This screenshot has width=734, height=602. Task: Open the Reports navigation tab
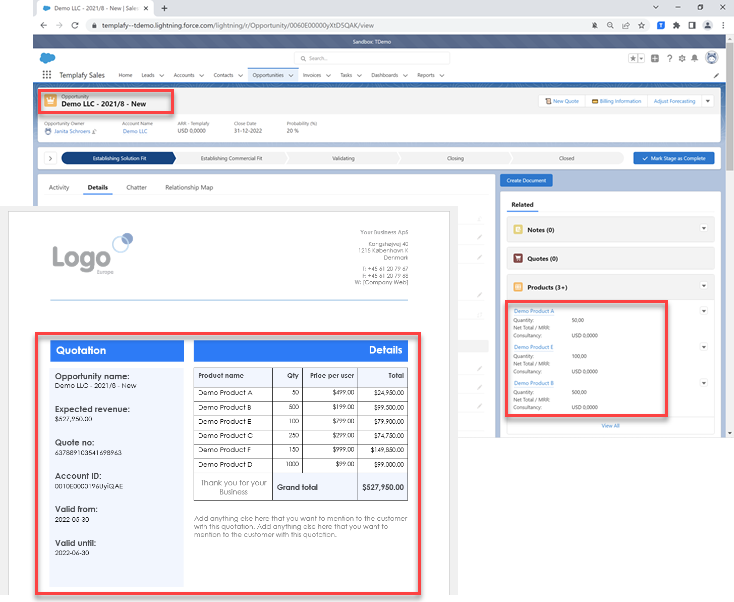426,75
